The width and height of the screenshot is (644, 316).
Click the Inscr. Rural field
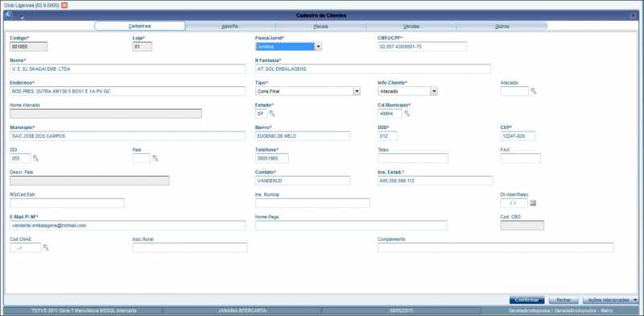[190, 247]
